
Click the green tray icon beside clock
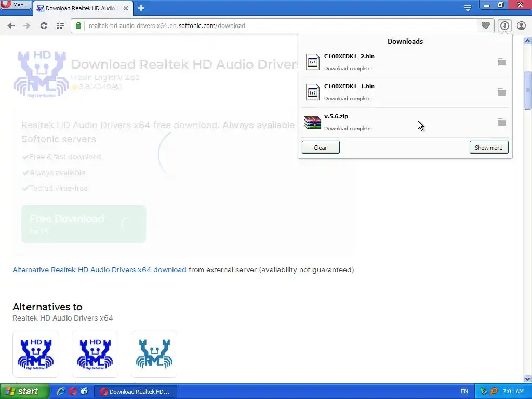tap(484, 392)
